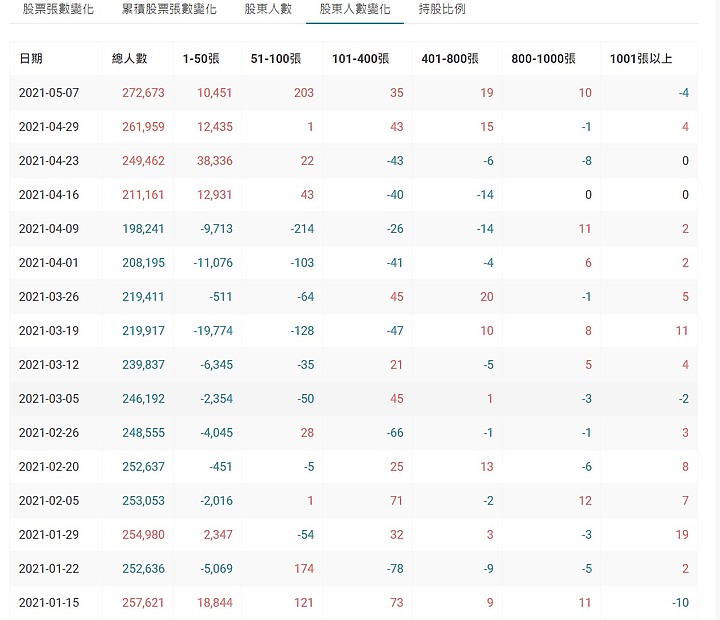The width and height of the screenshot is (720, 620).
Task: Click the total value 239,837
Action: pos(143,365)
